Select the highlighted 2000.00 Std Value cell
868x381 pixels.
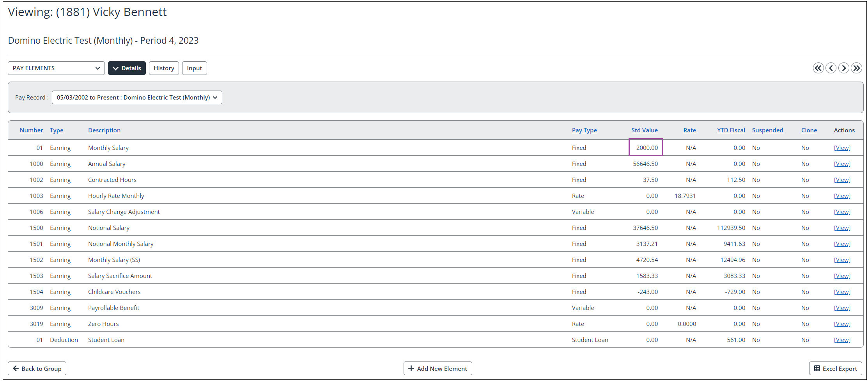tap(646, 148)
